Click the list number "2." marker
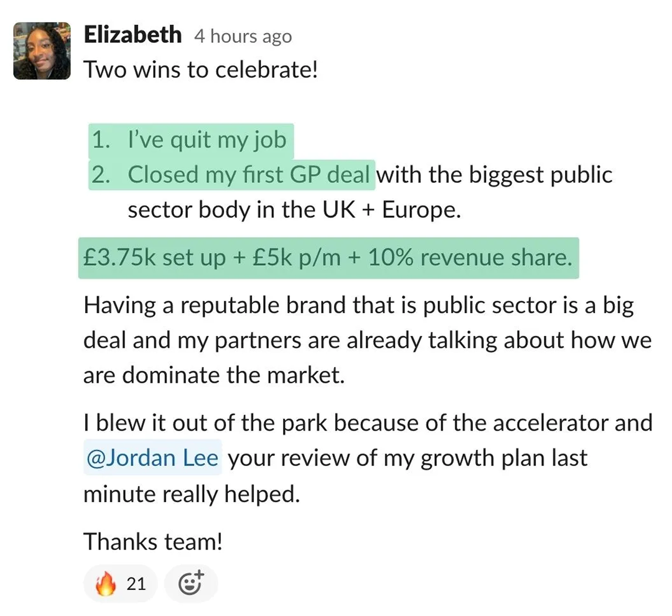This screenshot has height=616, width=672. coord(101,175)
